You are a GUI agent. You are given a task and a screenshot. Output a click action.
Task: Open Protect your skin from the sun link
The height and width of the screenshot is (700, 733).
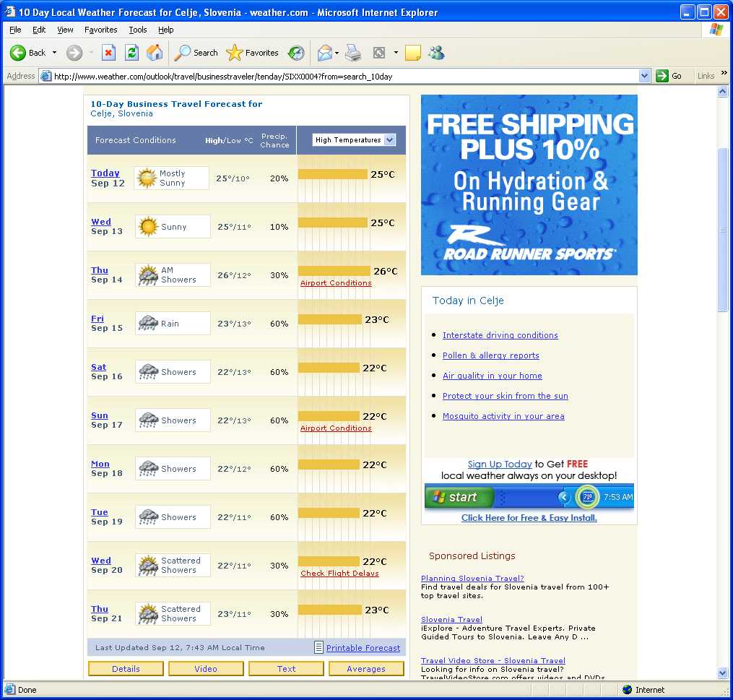pos(506,396)
